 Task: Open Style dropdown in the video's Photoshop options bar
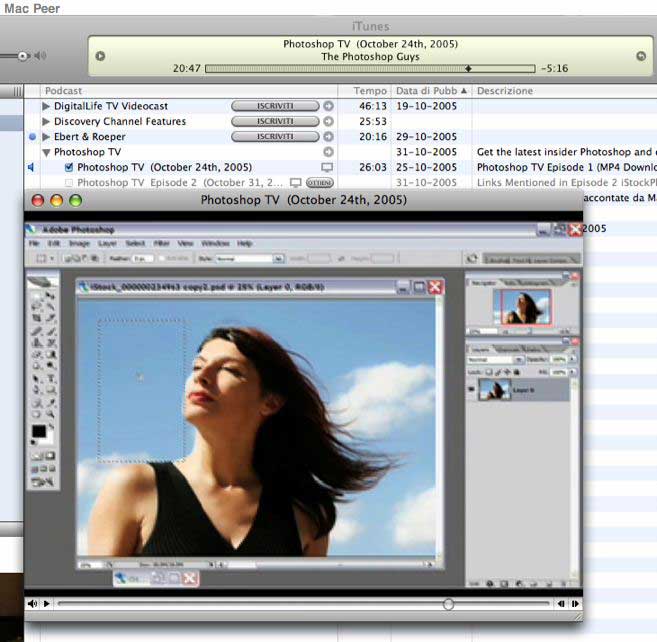(278, 259)
